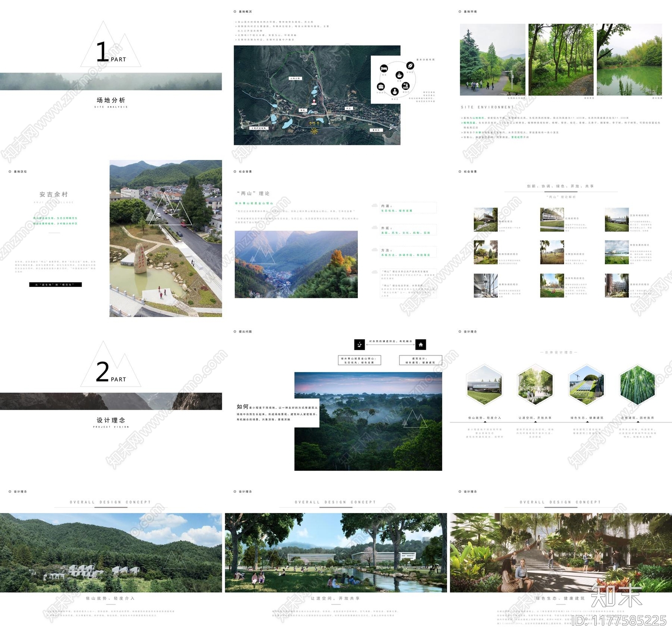Click the circle bullet beside 基地环境 header
The height and width of the screenshot is (637, 672).
pyautogui.click(x=460, y=12)
